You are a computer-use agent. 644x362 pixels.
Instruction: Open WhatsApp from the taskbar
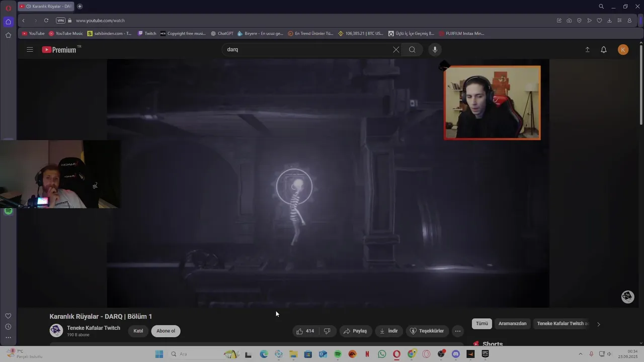click(x=382, y=354)
